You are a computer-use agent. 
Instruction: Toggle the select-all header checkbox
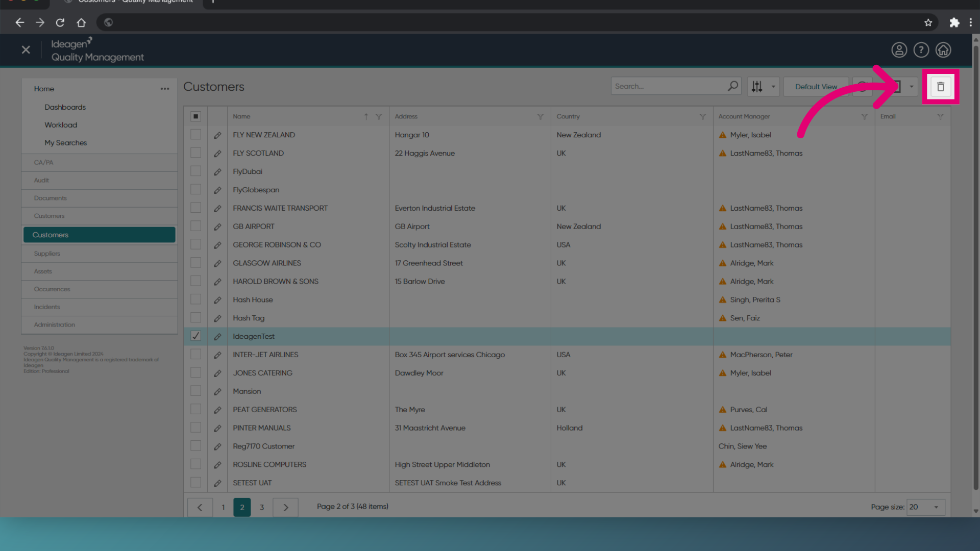(x=195, y=116)
